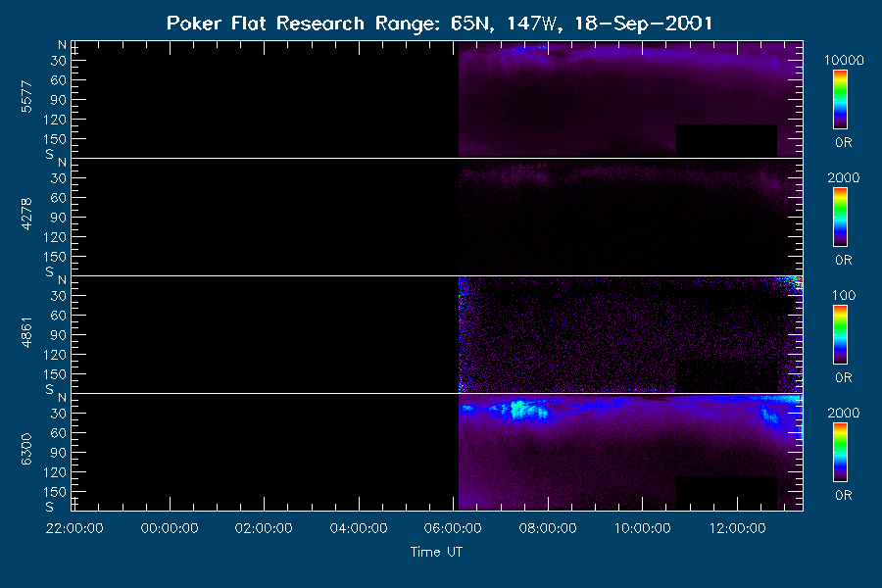Click the 02:00:00 time label
The height and width of the screenshot is (588, 882).
pyautogui.click(x=264, y=528)
